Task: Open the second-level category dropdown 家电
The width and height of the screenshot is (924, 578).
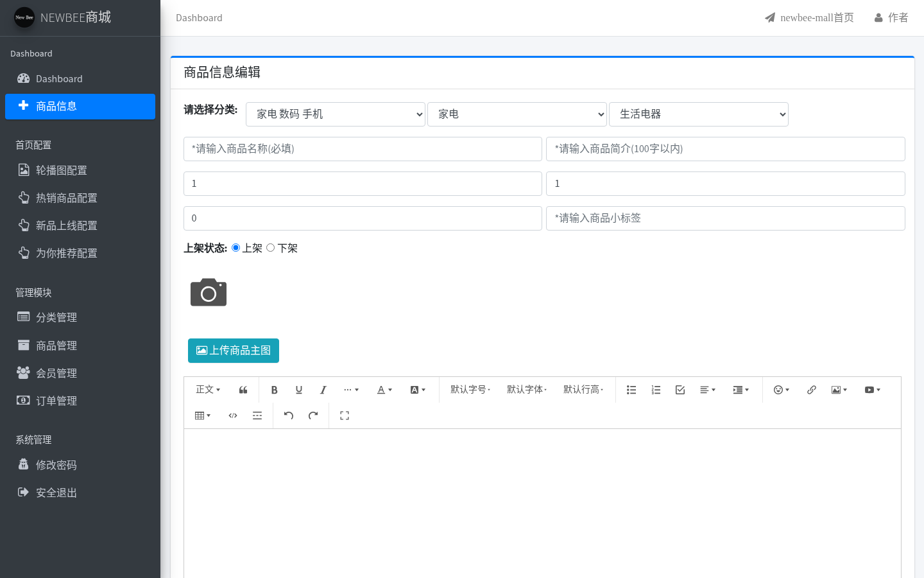Action: (x=517, y=114)
